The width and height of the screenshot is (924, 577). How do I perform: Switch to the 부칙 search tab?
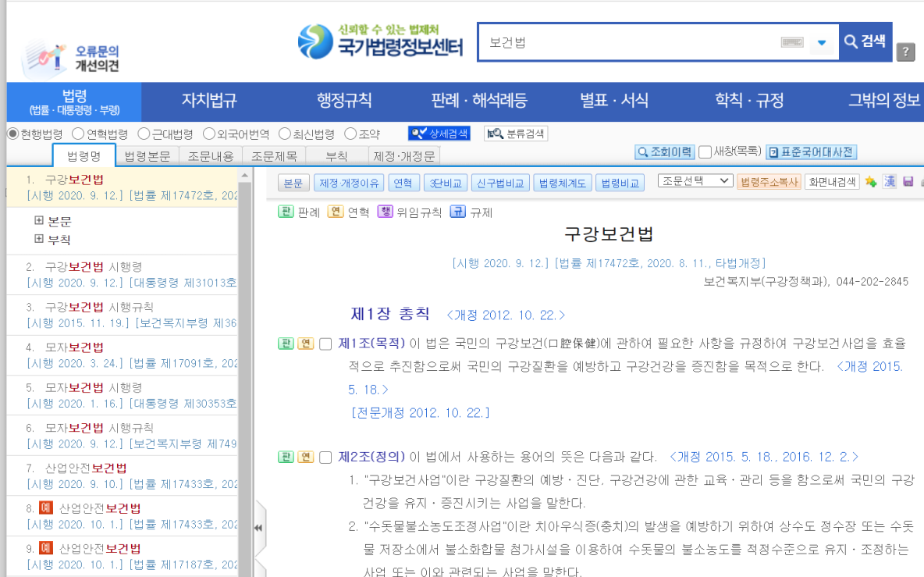[336, 156]
